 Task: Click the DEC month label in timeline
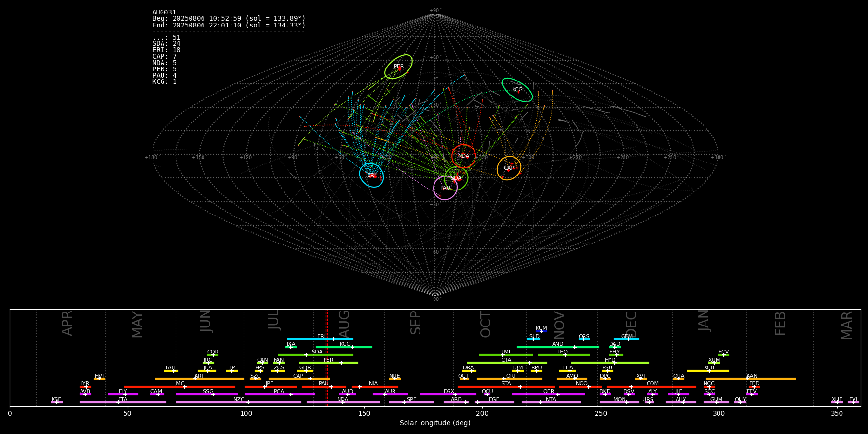pos(631,324)
